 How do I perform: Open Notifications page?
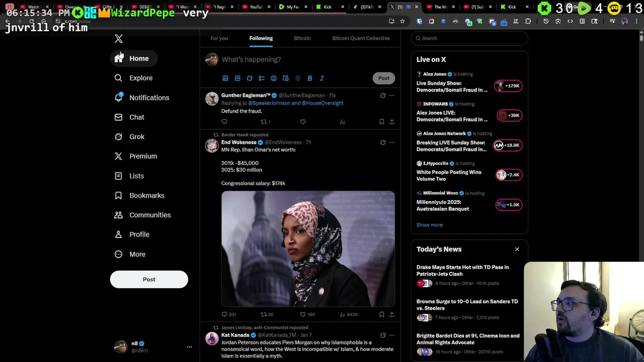142,98
